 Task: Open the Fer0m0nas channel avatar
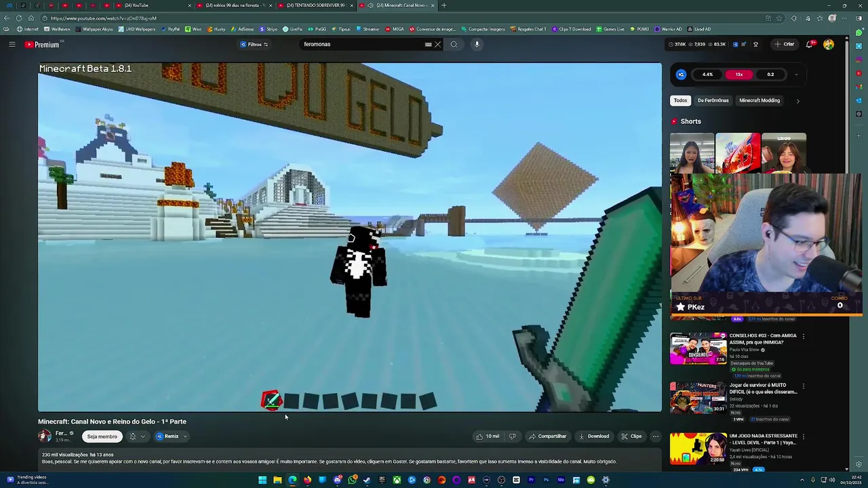click(x=45, y=436)
